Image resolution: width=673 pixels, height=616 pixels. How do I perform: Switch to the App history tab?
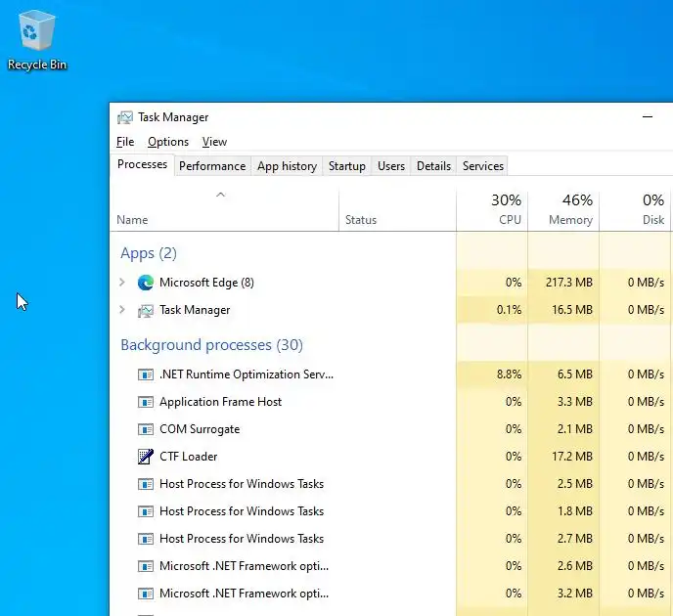(x=288, y=166)
